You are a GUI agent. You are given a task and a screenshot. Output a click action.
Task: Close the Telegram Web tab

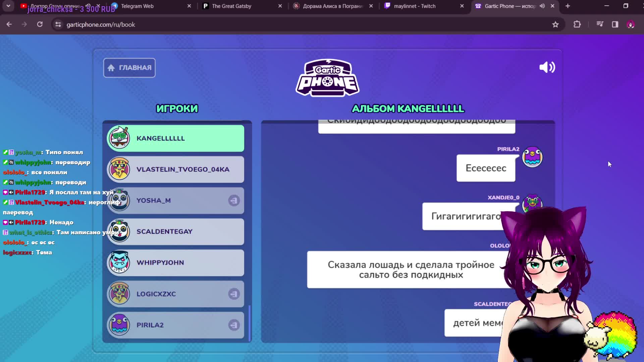click(x=189, y=6)
